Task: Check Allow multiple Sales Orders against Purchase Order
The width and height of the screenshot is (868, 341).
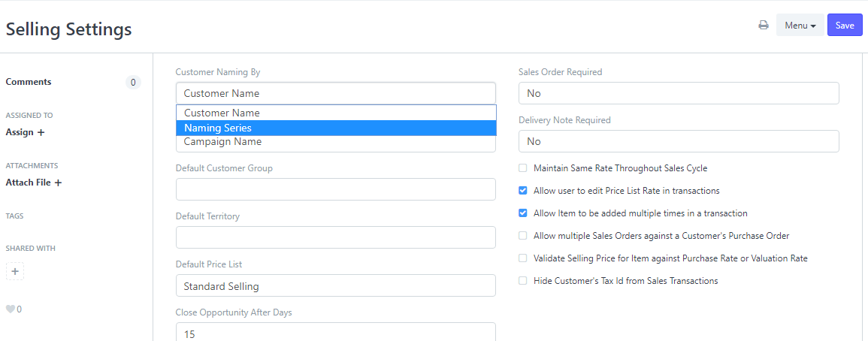Action: tap(522, 236)
